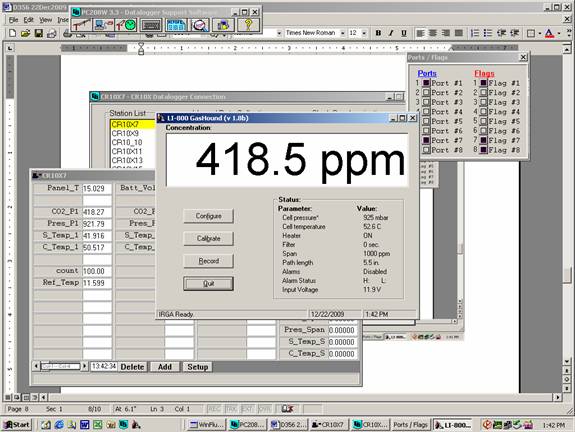575x432 pixels.
Task: Open the Edit menu in Word
Action: click(x=29, y=20)
